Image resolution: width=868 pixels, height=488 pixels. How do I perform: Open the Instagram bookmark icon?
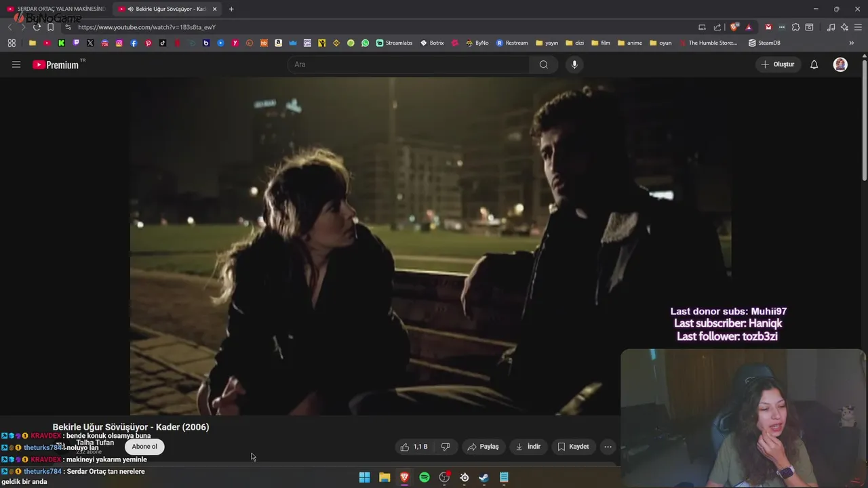(119, 43)
